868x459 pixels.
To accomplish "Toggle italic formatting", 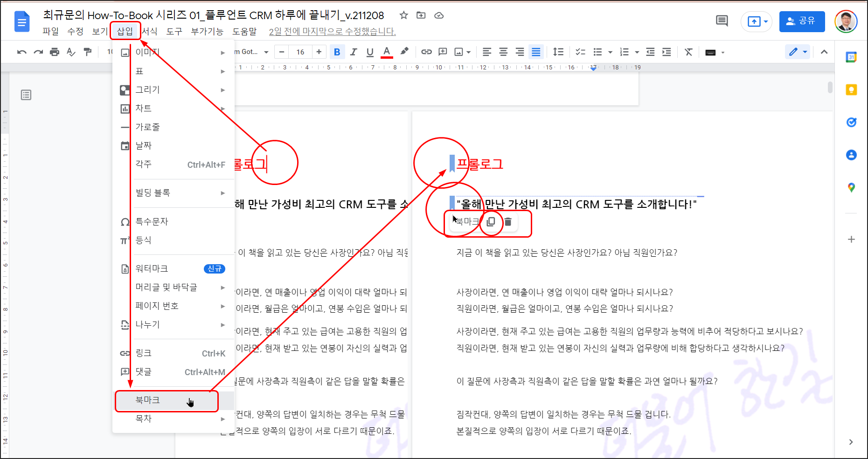I will tap(354, 52).
